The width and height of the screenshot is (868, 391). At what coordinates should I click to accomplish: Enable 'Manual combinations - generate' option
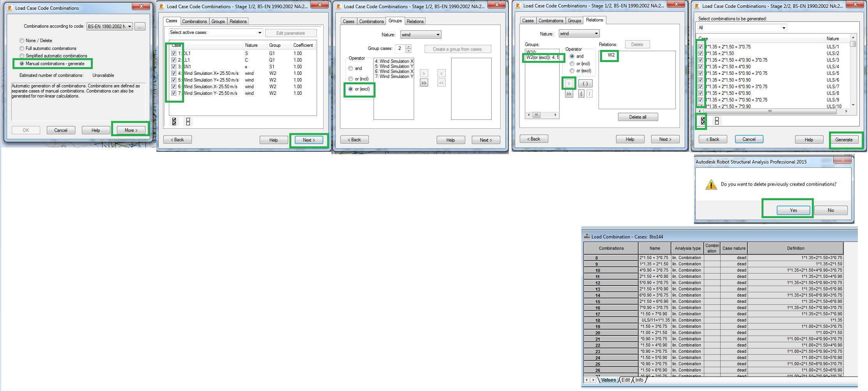click(x=22, y=63)
